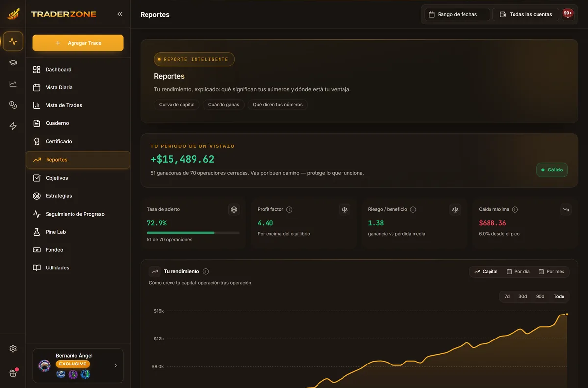Select the 7d time range

[507, 296]
